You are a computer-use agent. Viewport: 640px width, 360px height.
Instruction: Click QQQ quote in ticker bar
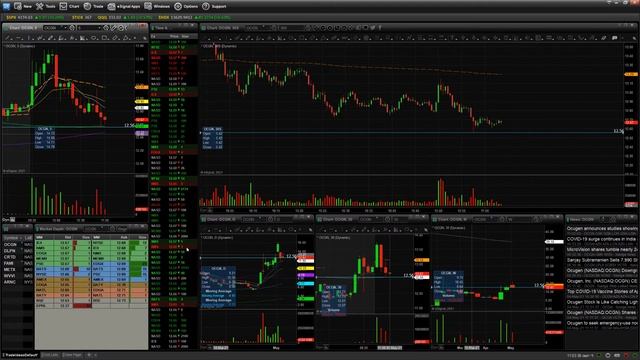(x=124, y=18)
